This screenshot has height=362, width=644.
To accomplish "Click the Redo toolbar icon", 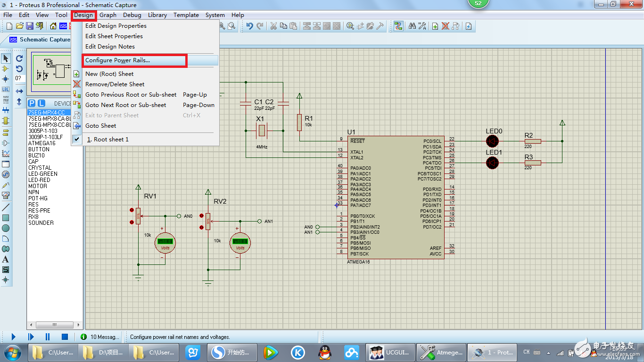I will [260, 26].
